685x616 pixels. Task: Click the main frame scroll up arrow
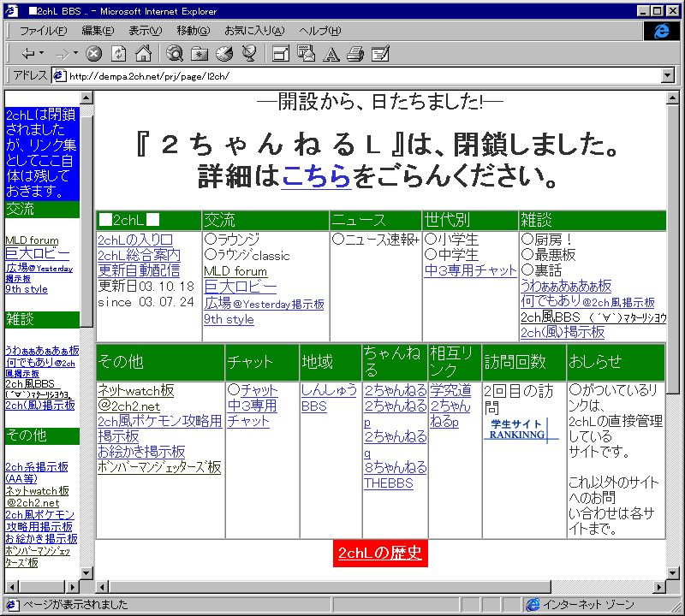673,98
